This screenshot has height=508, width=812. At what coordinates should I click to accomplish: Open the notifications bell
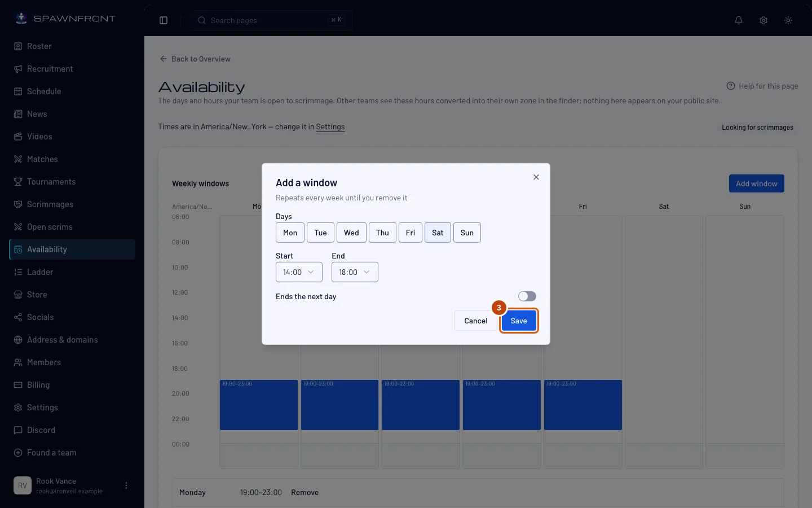[x=739, y=20]
